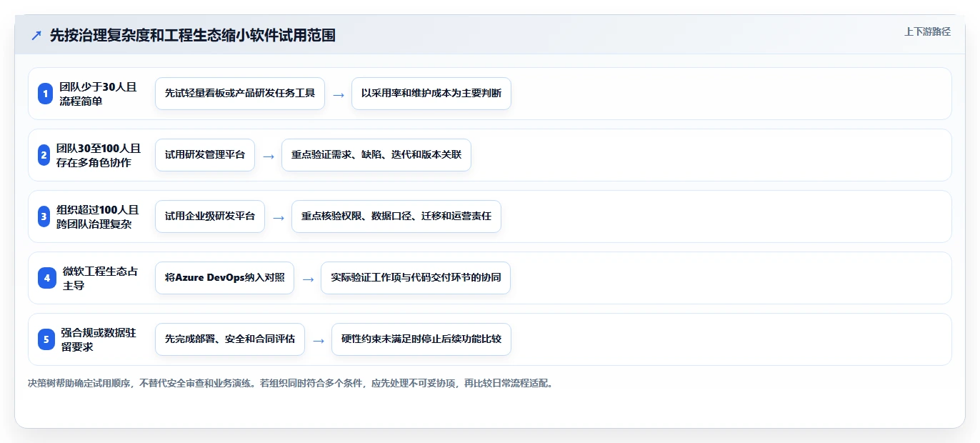Screen dimensions: 980x443
Task: Click the arrow after 试用研发管理平台
Action: tap(269, 156)
